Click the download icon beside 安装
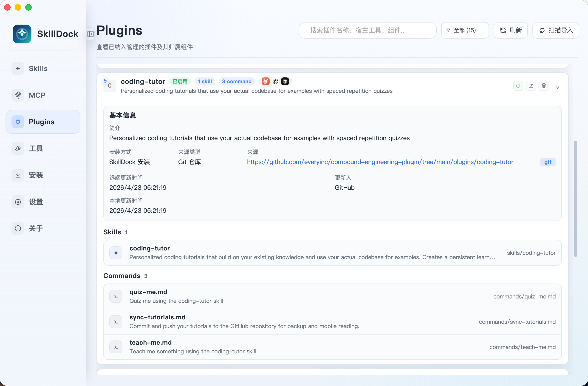 click(18, 175)
